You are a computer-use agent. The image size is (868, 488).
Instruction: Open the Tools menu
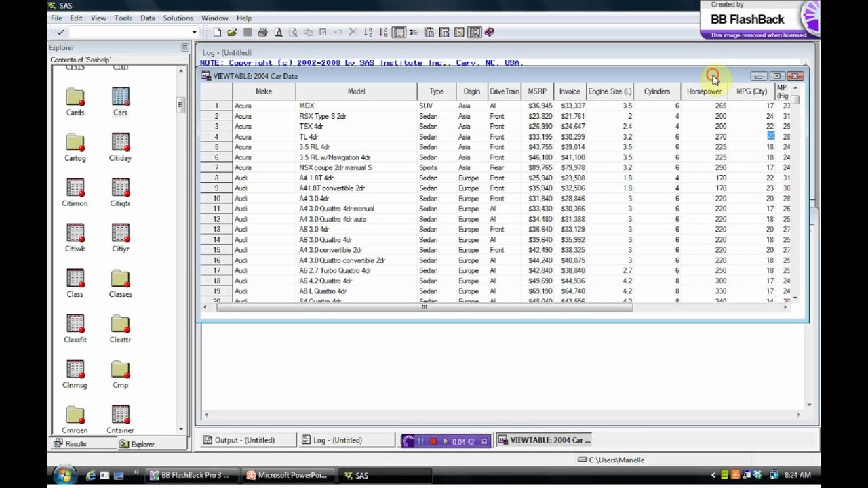coord(123,18)
